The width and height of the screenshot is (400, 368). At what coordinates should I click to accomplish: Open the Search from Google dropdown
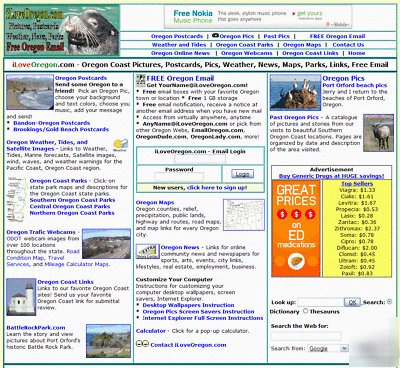(328, 348)
